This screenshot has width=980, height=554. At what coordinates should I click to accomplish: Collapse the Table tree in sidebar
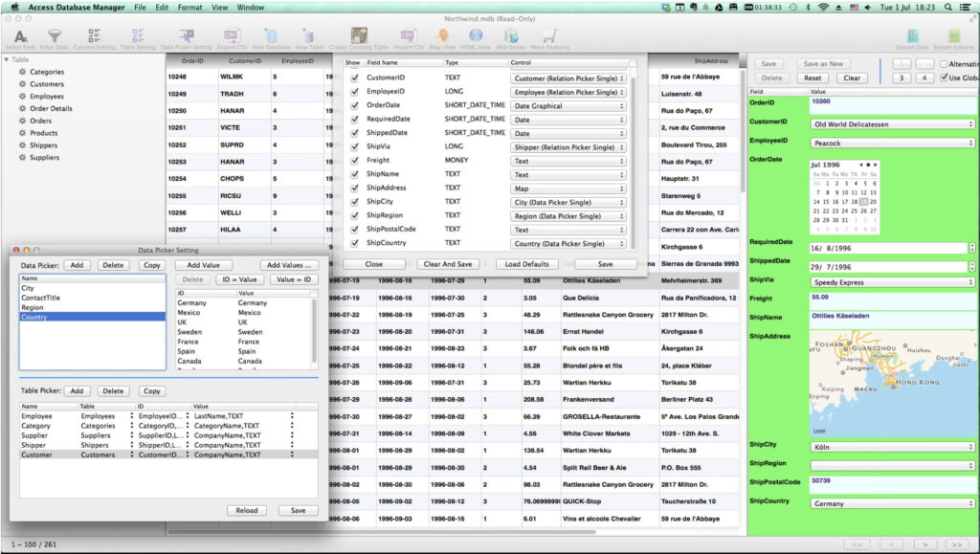(x=7, y=60)
